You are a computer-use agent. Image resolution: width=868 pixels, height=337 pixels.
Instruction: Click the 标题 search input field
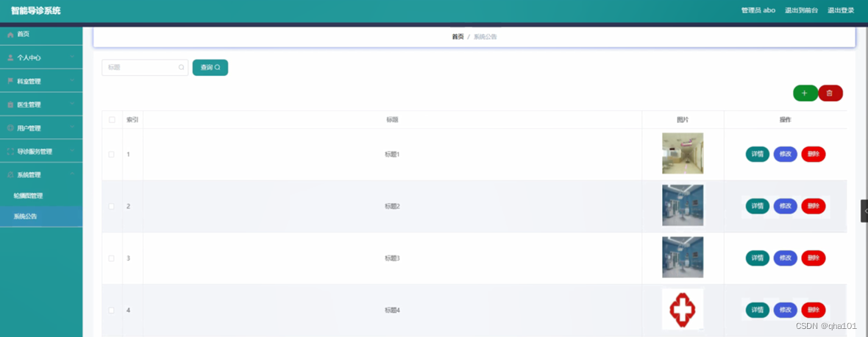(145, 68)
